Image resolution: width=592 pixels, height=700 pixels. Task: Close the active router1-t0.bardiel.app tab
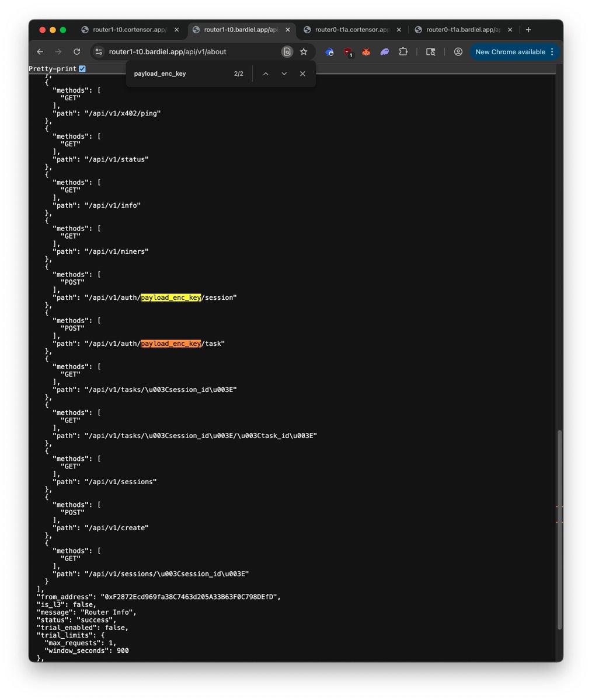288,30
